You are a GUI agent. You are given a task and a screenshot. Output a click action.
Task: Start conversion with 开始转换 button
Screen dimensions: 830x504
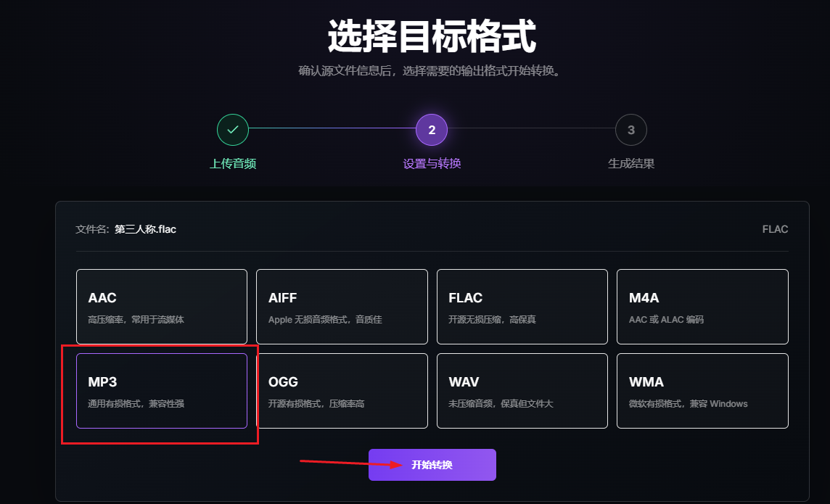pos(432,465)
